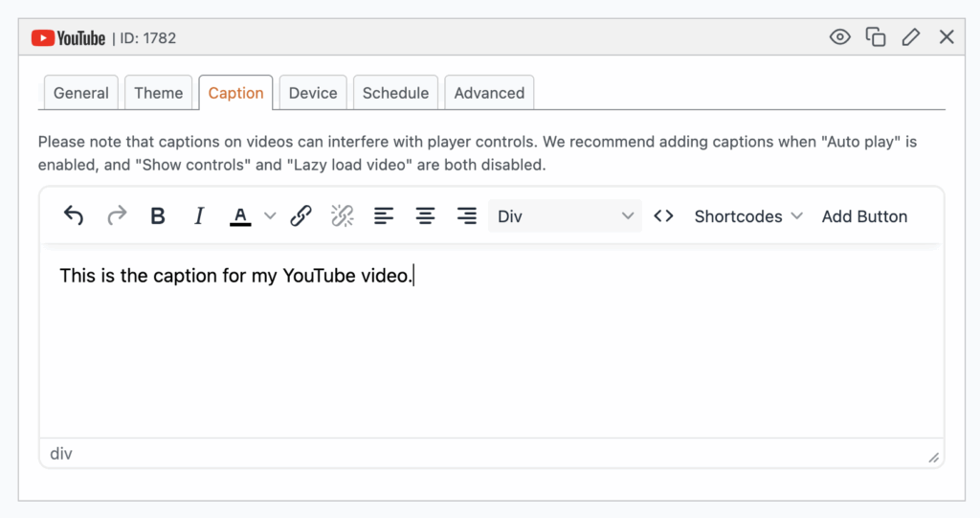Remove link with broken chain icon
Screen dimensions: 980x518
click(x=342, y=215)
